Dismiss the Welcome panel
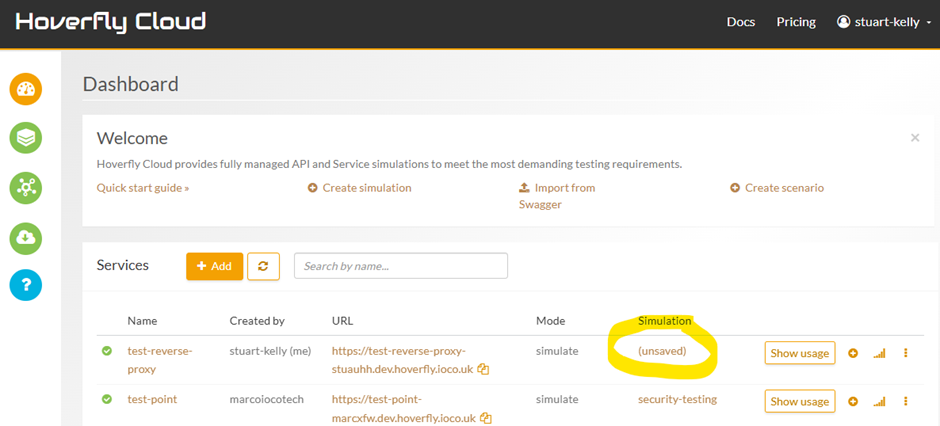Screen dimensions: 940x426 914,138
